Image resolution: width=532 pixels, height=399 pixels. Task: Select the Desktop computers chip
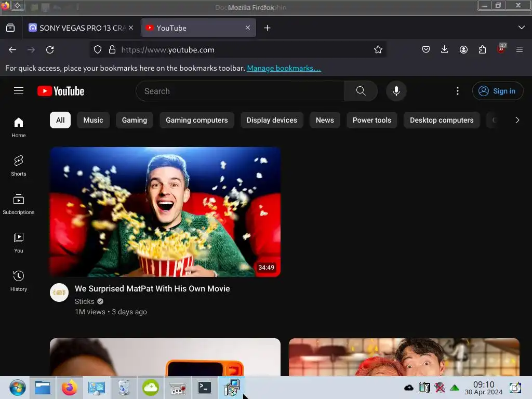tap(442, 120)
